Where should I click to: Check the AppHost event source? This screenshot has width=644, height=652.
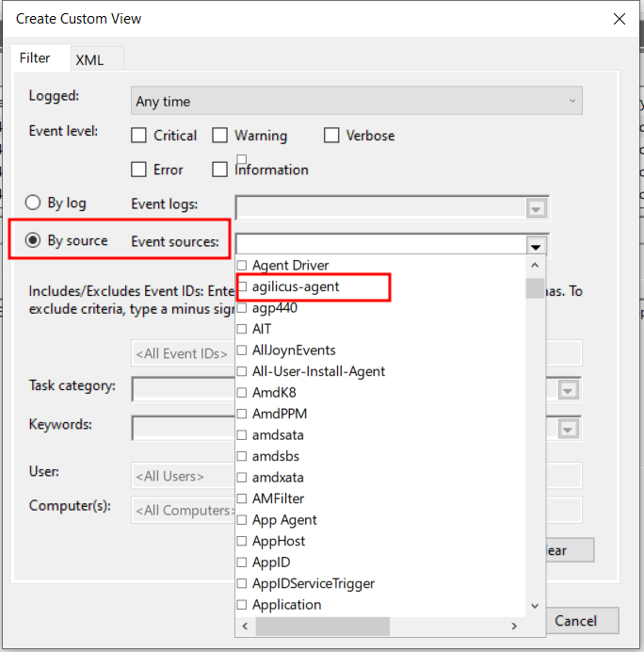tap(243, 541)
